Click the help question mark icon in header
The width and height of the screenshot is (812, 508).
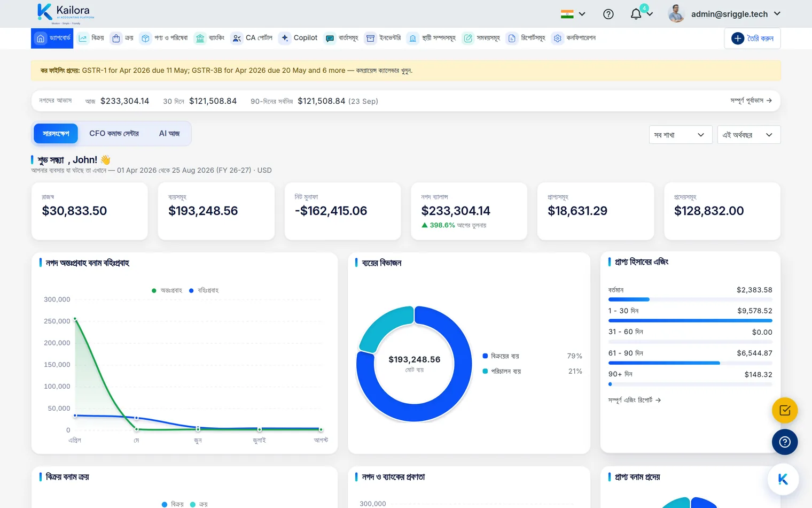[608, 14]
